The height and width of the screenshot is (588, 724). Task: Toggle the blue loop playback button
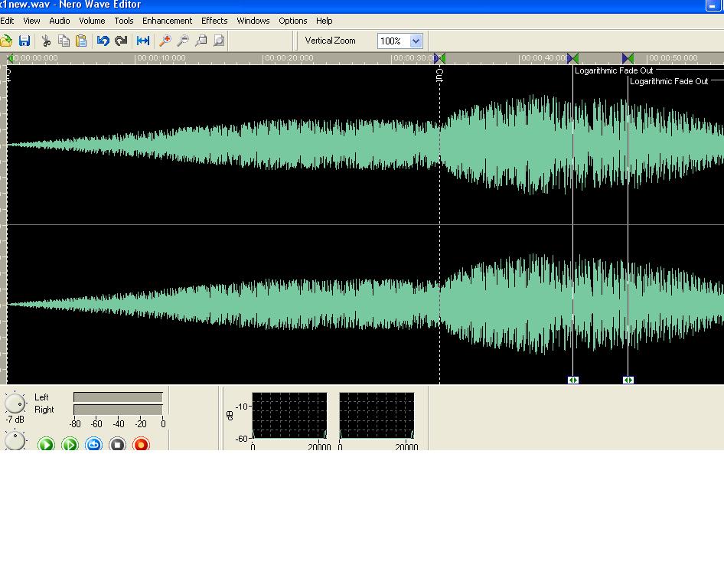click(93, 444)
